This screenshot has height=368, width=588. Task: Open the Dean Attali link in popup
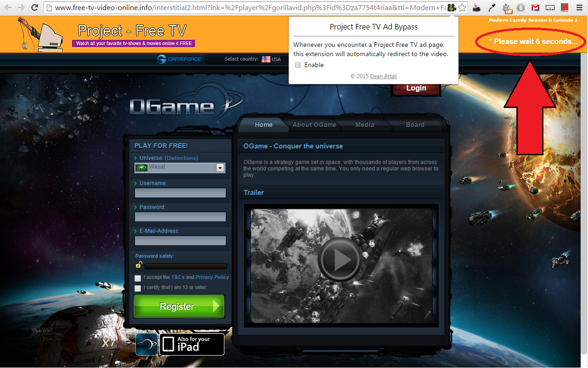(x=384, y=76)
